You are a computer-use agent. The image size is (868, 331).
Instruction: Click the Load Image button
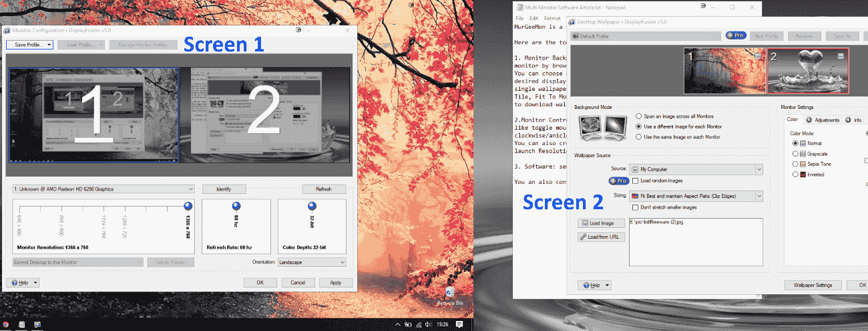(602, 223)
